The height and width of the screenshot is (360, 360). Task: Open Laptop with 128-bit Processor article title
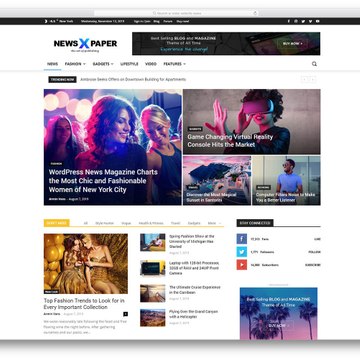(194, 268)
